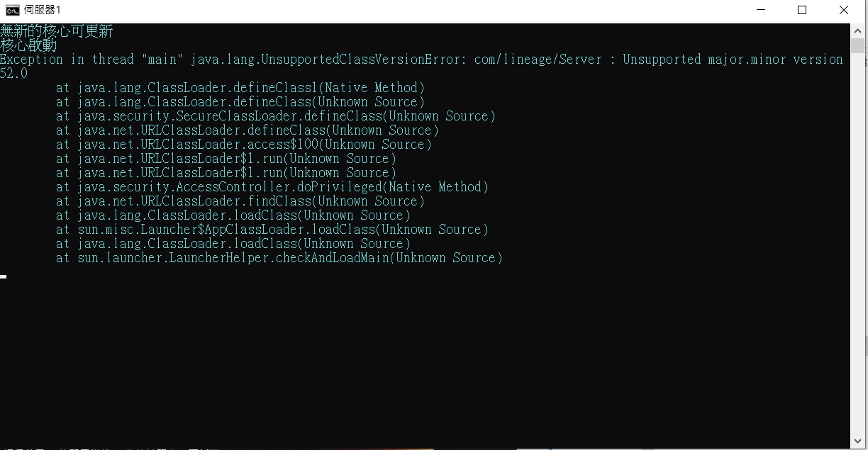Click the LauncherHelper.checkAndLoadMain line
The image size is (868, 450).
(x=279, y=258)
